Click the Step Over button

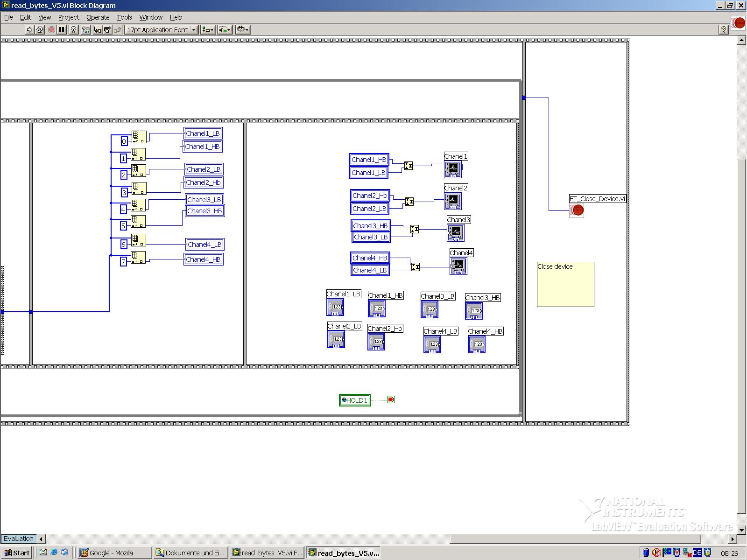[x=107, y=29]
